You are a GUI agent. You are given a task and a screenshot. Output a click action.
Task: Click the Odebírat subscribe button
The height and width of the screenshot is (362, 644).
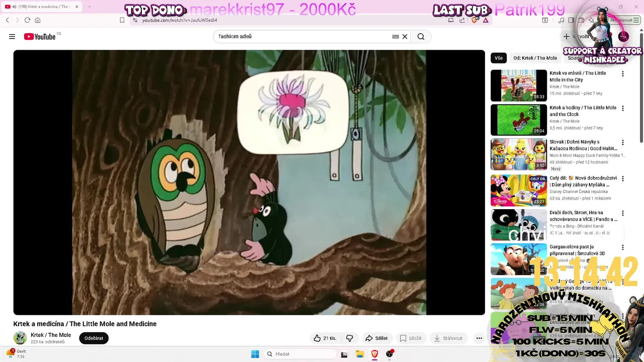(94, 338)
